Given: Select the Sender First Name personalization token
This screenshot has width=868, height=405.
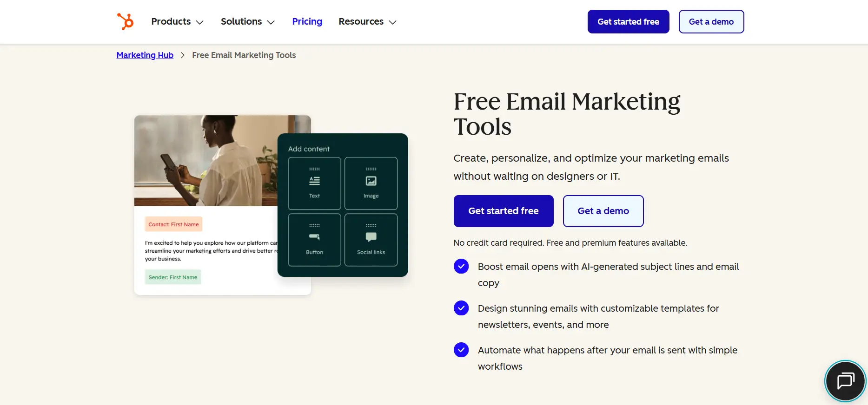Looking at the screenshot, I should (x=172, y=277).
